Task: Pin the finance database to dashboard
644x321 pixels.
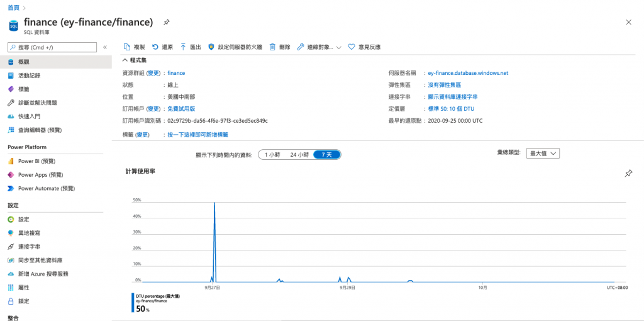Action: 166,22
